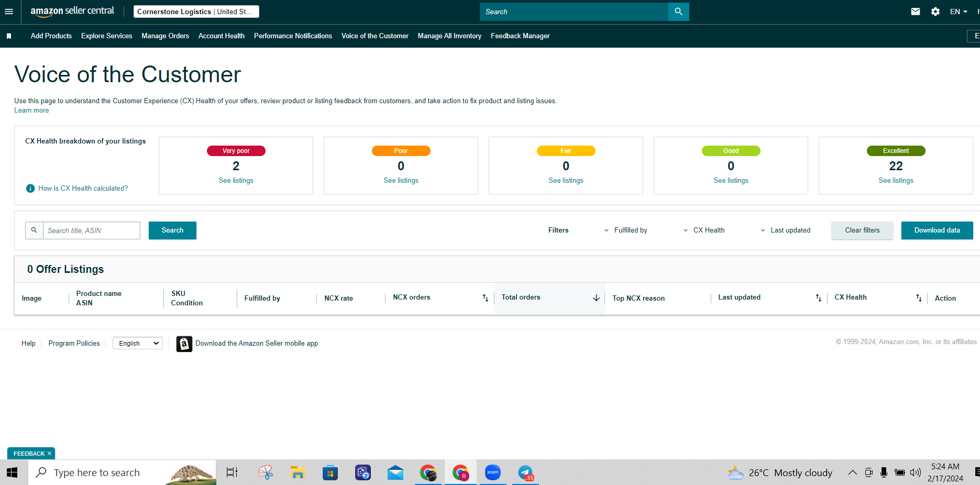Open How is CX Health calculated link
980x485 pixels.
(x=83, y=189)
